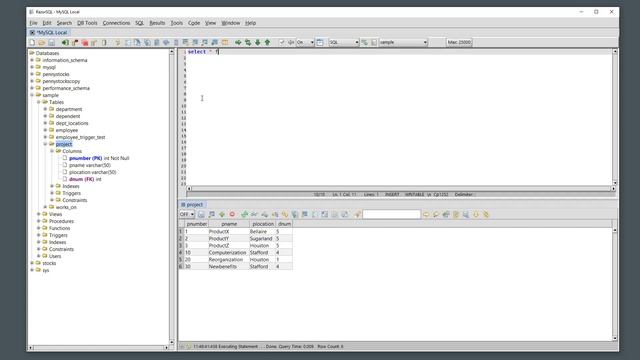Click the pnumber column's page icon
The image size is (640, 360).
[65, 158]
